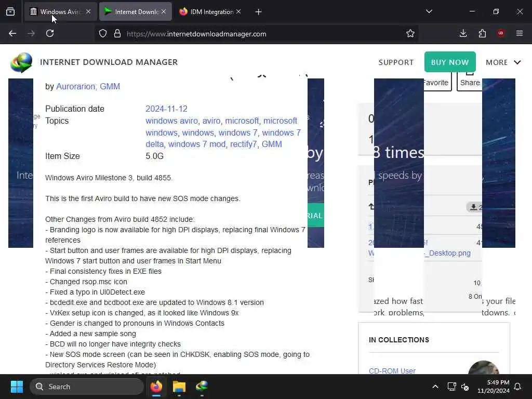
Task: Click the Internet Download Manager logo
Action: click(21, 62)
